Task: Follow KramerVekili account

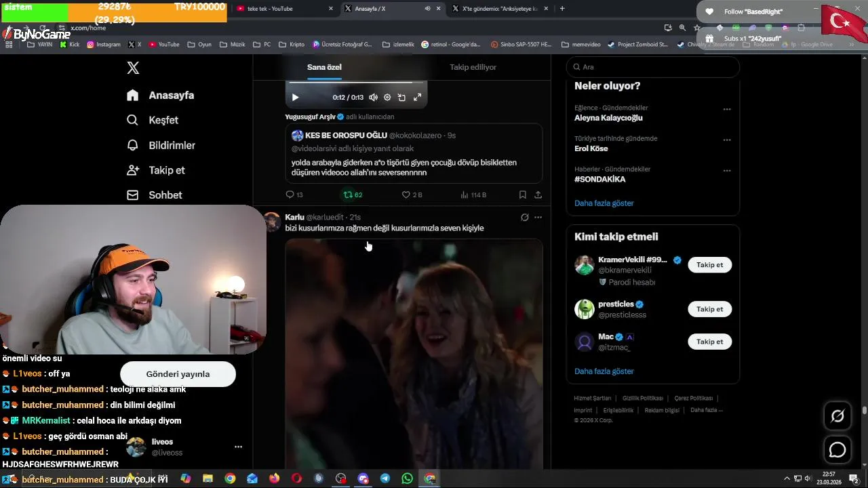Action: pos(709,265)
